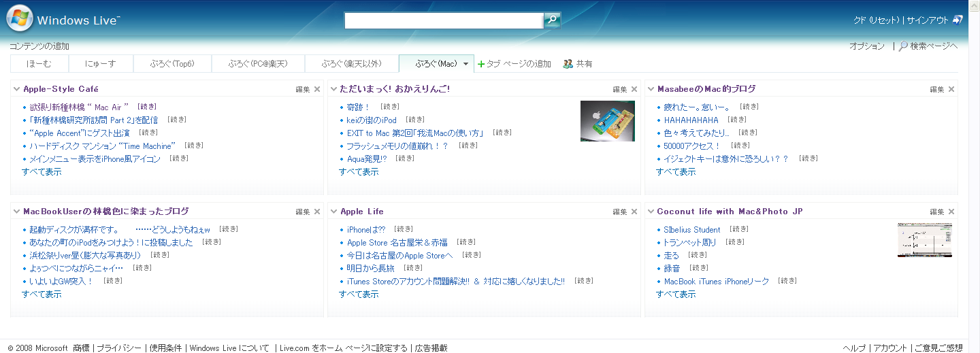Collapse the MasabeeのMac的ブログ module
980x353 pixels.
click(x=651, y=89)
